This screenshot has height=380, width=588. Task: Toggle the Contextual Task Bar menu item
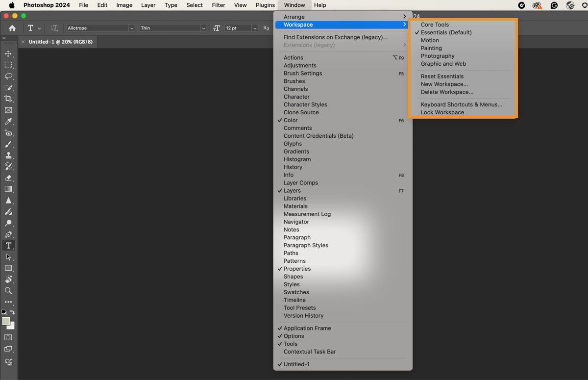coord(310,352)
